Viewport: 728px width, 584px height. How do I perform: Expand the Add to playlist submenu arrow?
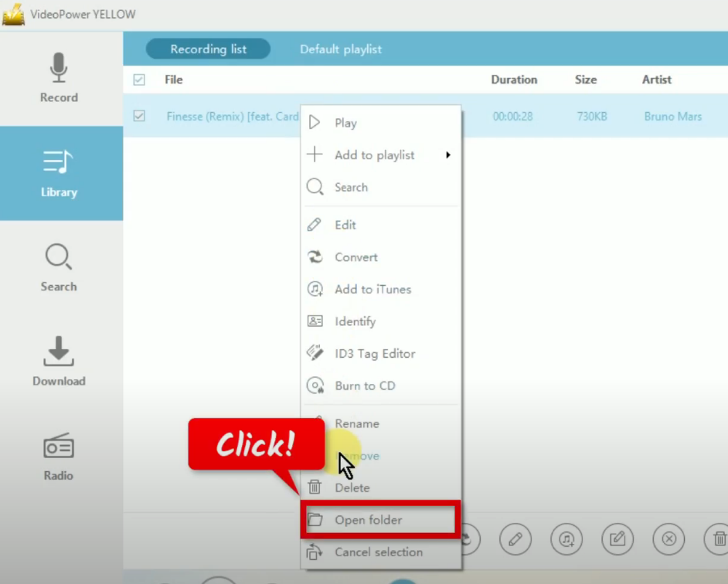[x=447, y=155]
